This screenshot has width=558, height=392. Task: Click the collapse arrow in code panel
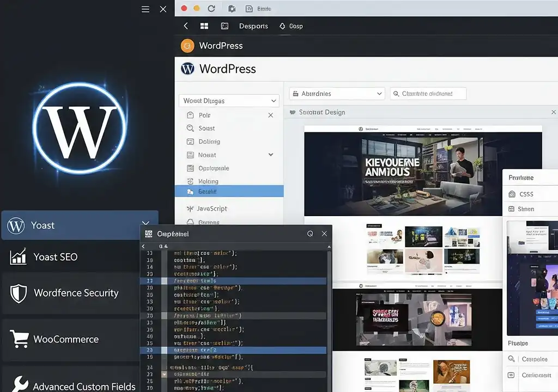click(x=329, y=247)
